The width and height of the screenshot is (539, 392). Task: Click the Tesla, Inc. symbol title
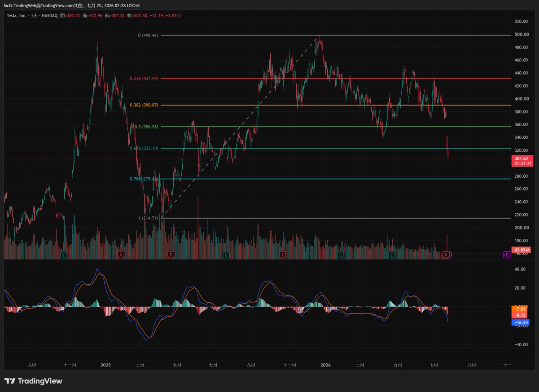17,16
